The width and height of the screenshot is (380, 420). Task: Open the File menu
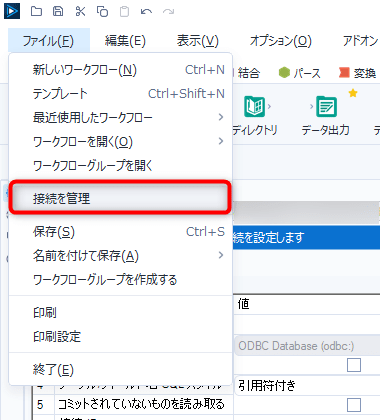(x=49, y=41)
